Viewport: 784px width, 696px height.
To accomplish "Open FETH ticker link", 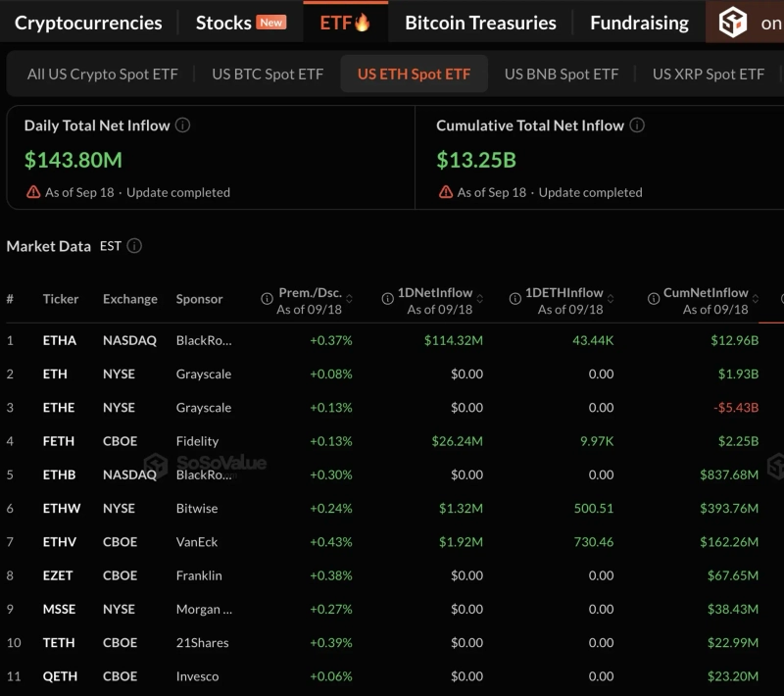I will point(59,441).
